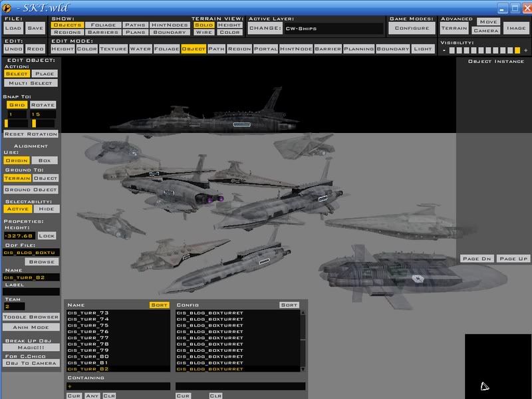
Task: Click the camera marker on the minimap
Action: pyautogui.click(x=485, y=386)
